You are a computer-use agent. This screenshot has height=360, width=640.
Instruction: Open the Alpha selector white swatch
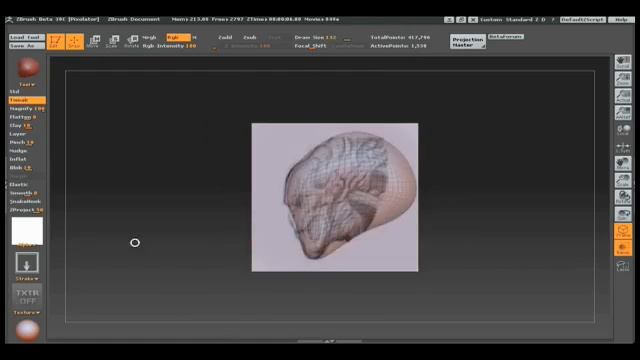[27, 231]
